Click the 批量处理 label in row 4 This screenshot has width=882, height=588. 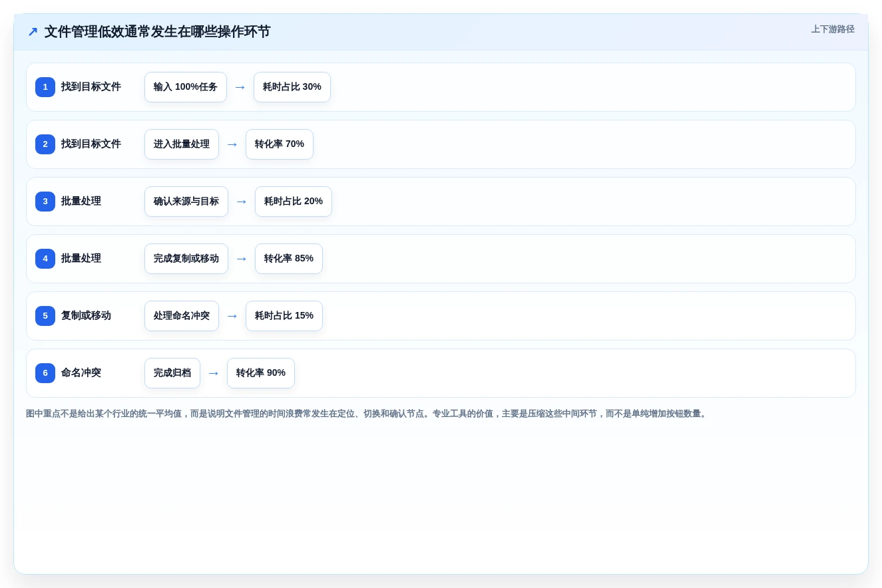[x=81, y=259]
